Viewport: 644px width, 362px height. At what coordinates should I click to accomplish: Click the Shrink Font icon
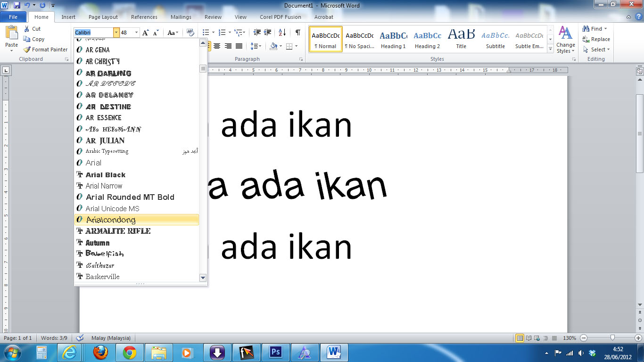click(156, 33)
